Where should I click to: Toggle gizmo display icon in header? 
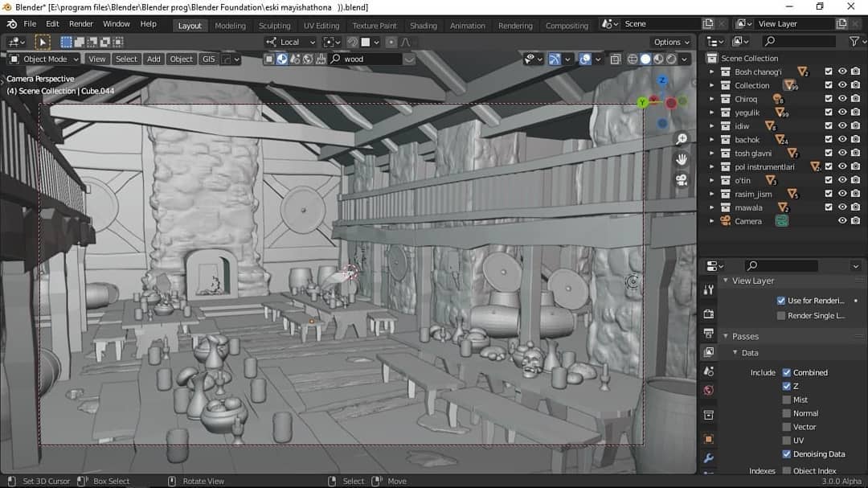tap(554, 59)
